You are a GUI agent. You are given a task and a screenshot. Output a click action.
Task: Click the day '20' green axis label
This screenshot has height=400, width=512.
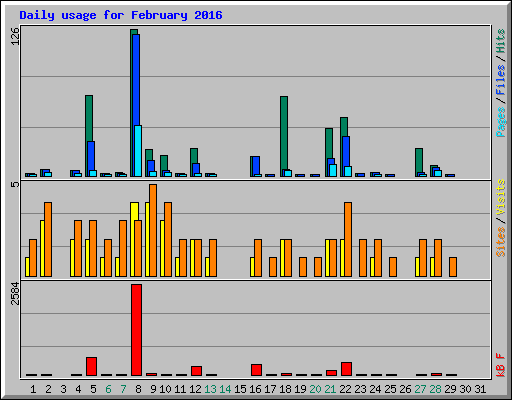click(315, 389)
